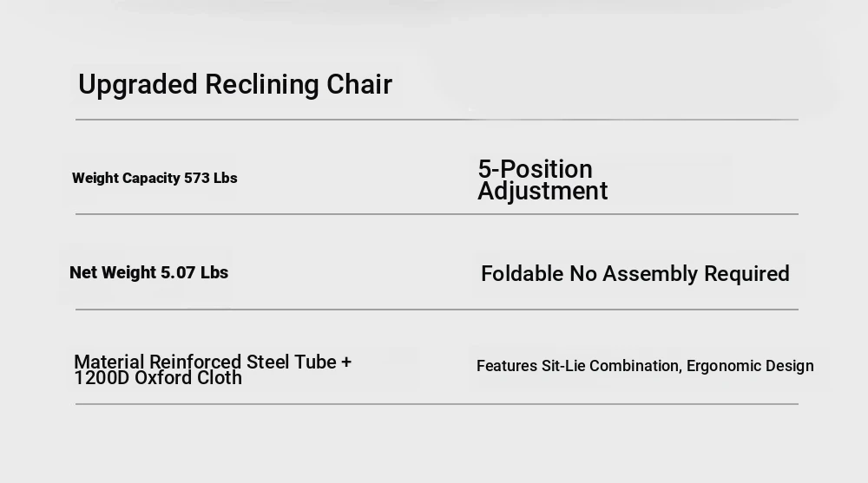The height and width of the screenshot is (483, 868).
Task: Click the "5-Position" text
Action: 535,169
